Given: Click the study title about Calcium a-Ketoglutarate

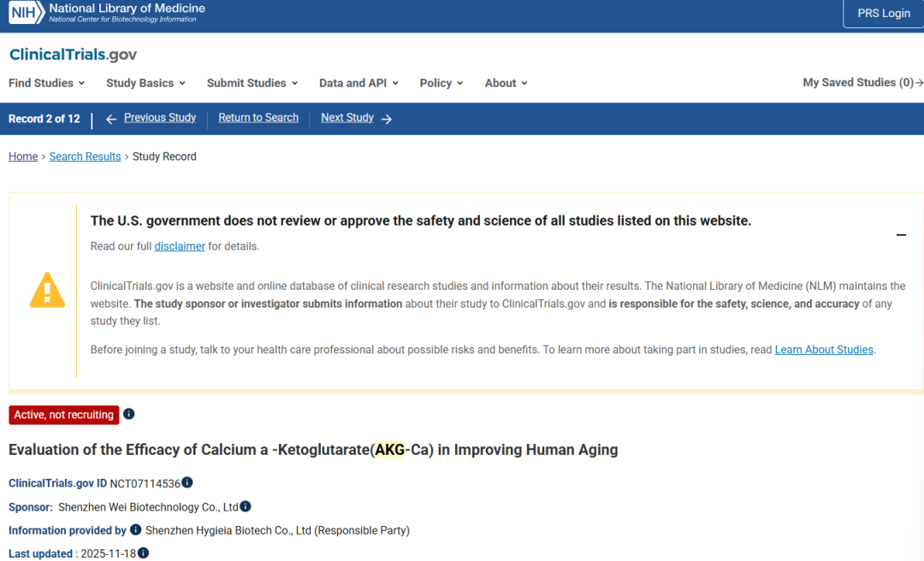Looking at the screenshot, I should (x=313, y=450).
